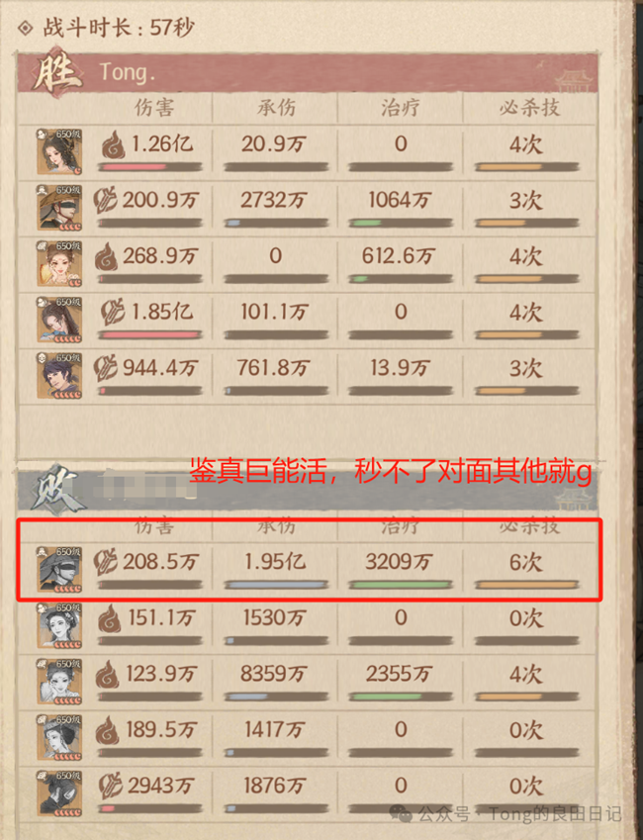Click the sword icon beside 2943万 damage
643x840 pixels.
pos(111,786)
